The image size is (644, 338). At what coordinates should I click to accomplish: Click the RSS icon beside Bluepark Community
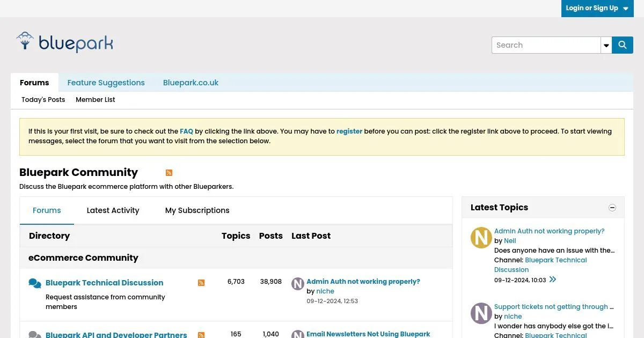pos(169,173)
